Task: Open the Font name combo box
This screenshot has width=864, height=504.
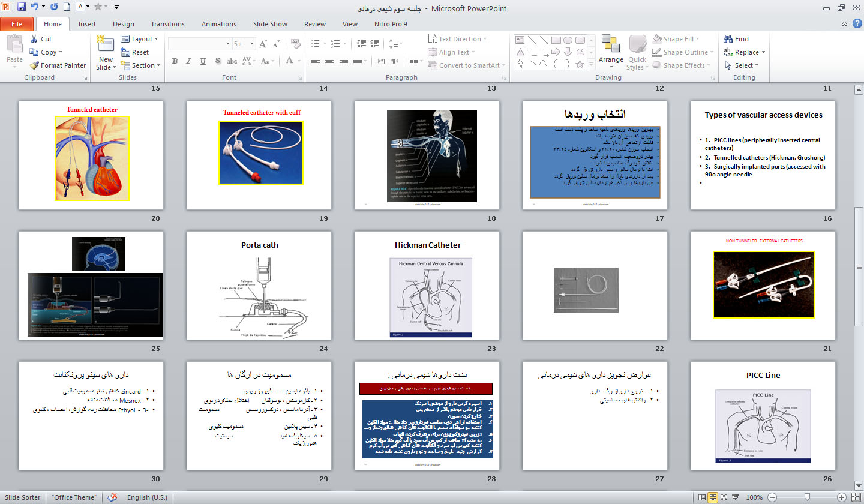Action: [x=199, y=44]
